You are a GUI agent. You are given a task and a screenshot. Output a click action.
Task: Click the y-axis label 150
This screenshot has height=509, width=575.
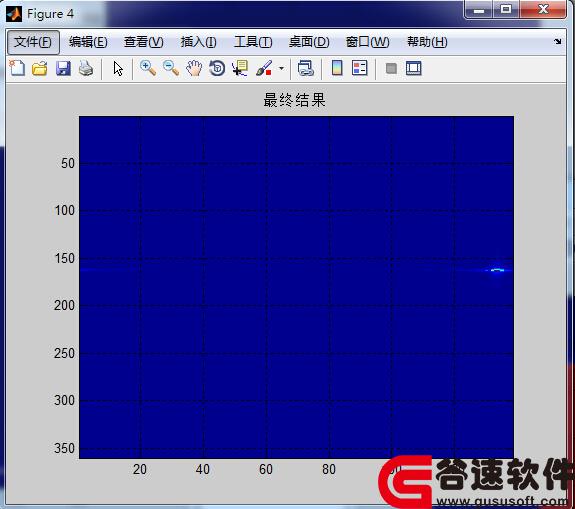tap(65, 259)
